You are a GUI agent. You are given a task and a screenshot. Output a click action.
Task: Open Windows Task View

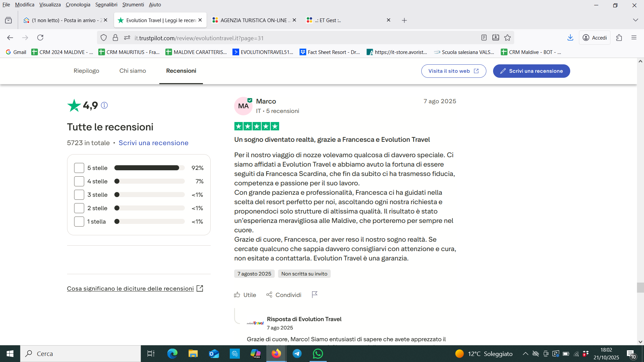[151, 354]
